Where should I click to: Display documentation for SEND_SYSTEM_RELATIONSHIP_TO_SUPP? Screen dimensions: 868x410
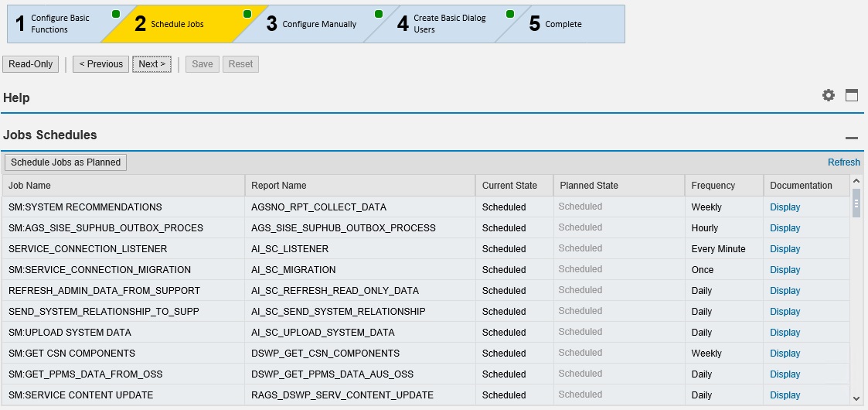pyautogui.click(x=785, y=312)
